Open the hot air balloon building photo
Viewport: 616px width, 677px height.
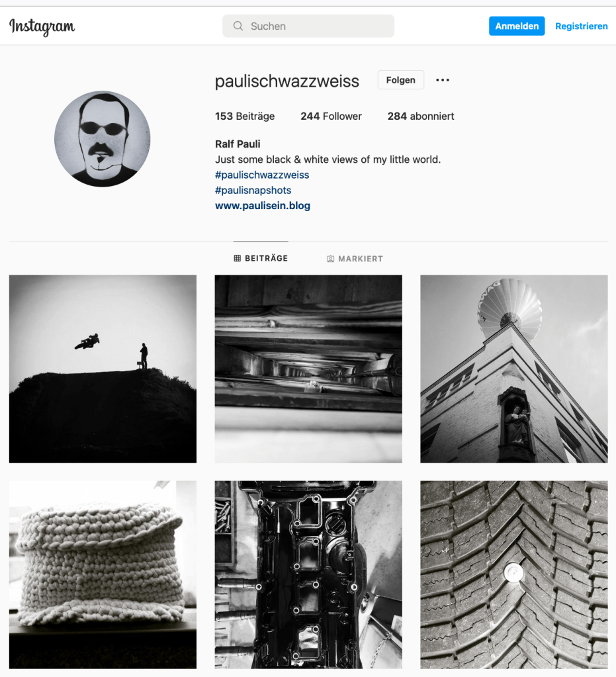click(513, 369)
